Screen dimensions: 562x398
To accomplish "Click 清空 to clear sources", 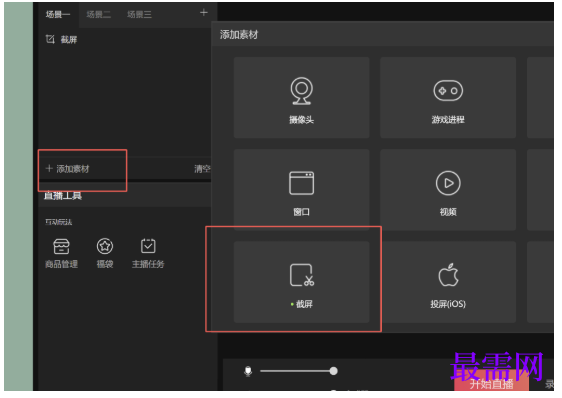I will pos(203,169).
